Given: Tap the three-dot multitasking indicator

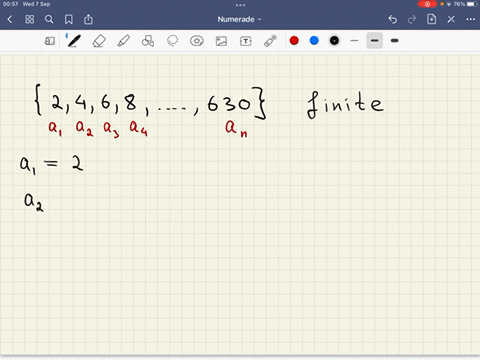Looking at the screenshot, I should coord(240,5).
